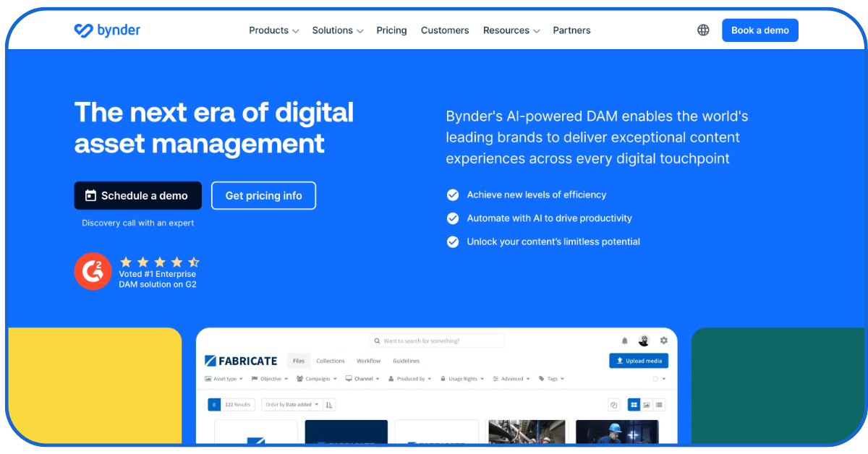Click the sort order icon next to Order by
The image size is (868, 454).
pyautogui.click(x=328, y=405)
